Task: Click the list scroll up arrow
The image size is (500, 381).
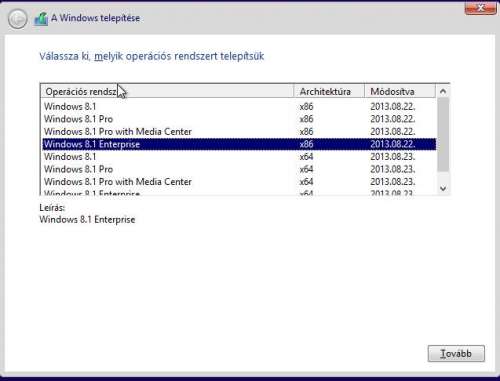Action: 443,91
